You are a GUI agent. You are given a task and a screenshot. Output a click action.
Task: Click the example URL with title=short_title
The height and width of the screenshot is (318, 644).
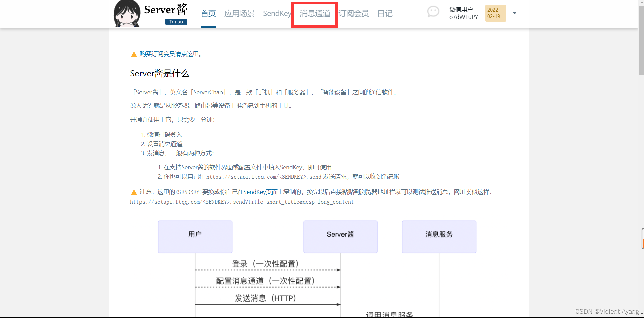(242, 202)
